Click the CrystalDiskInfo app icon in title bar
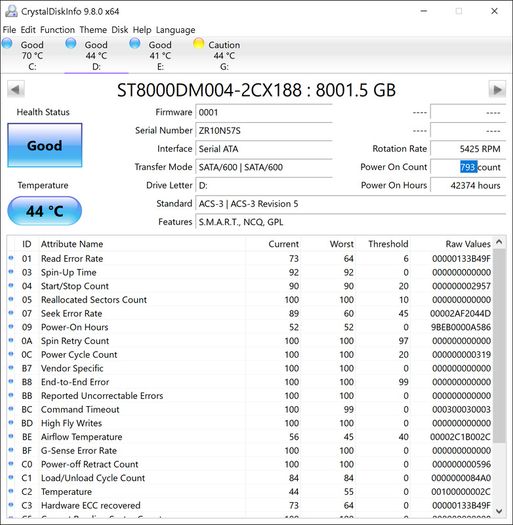 point(11,11)
